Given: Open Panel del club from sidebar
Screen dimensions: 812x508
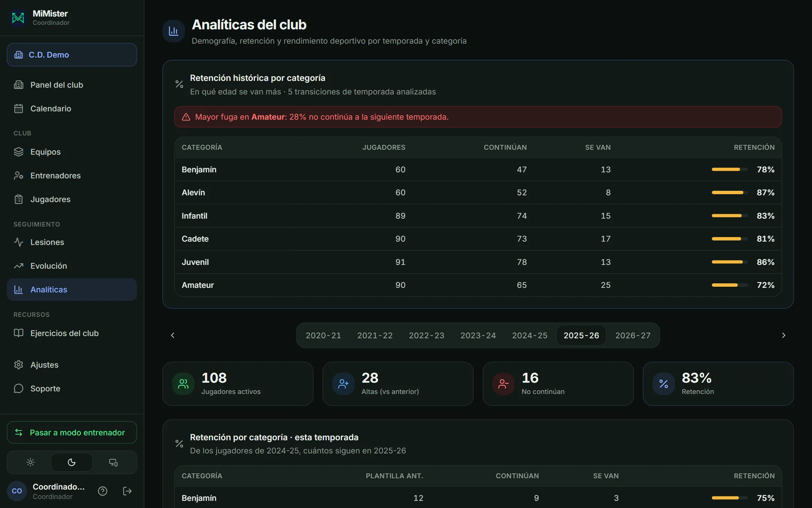Looking at the screenshot, I should [x=72, y=85].
